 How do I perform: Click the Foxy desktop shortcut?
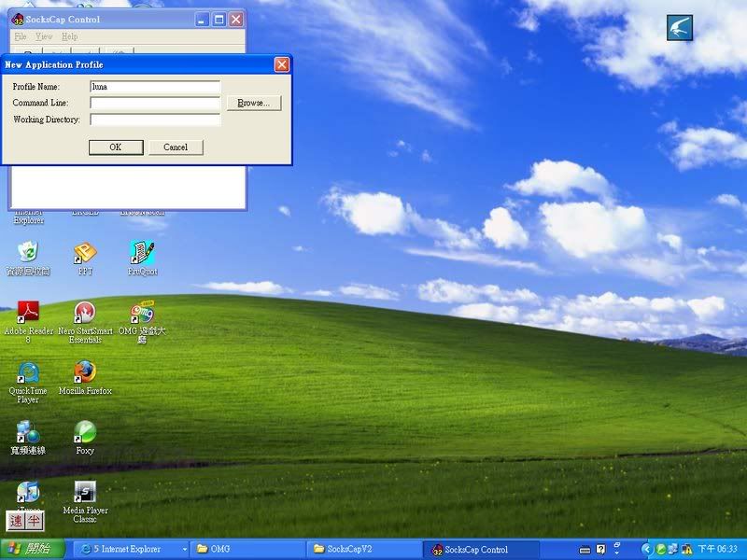click(85, 431)
